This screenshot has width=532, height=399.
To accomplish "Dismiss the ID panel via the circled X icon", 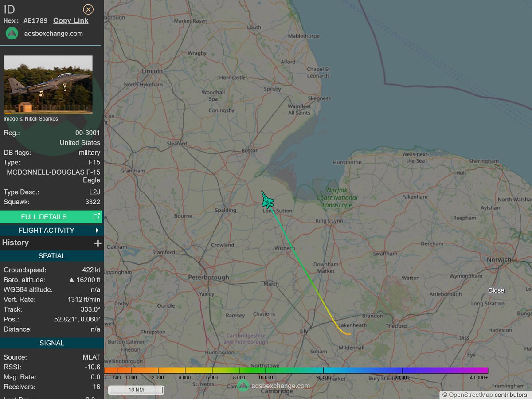I will coord(88,9).
